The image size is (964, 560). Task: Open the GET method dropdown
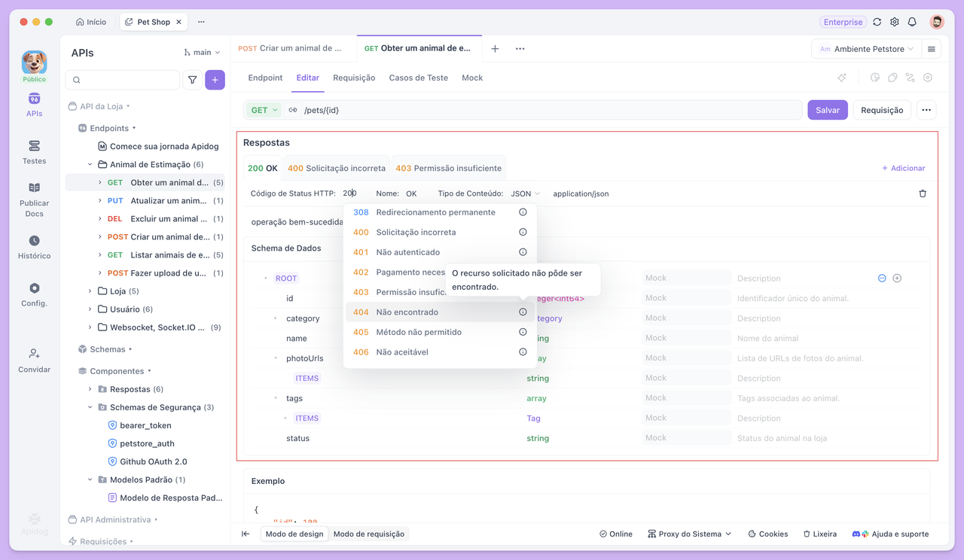pyautogui.click(x=263, y=110)
